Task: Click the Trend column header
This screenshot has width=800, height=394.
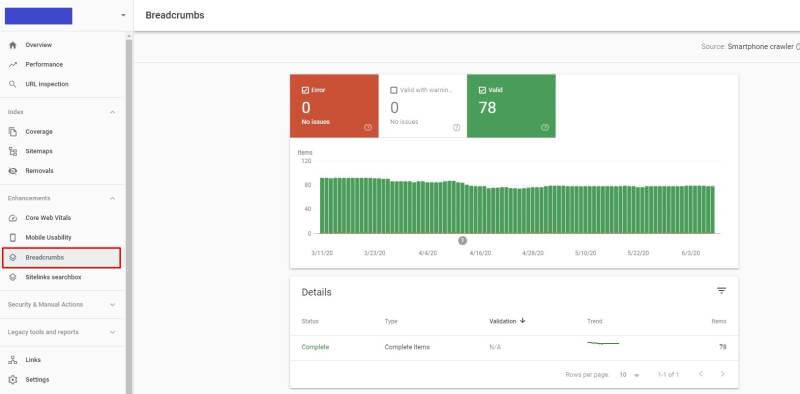Action: pos(595,322)
